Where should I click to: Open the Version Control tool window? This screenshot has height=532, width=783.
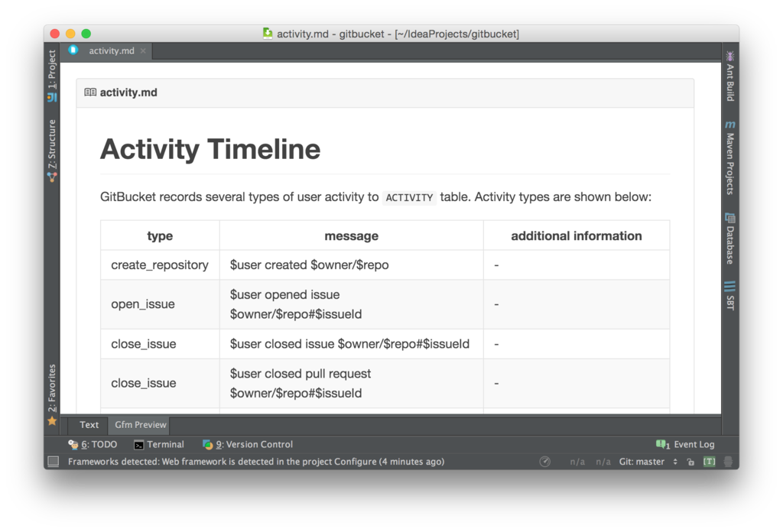click(248, 444)
